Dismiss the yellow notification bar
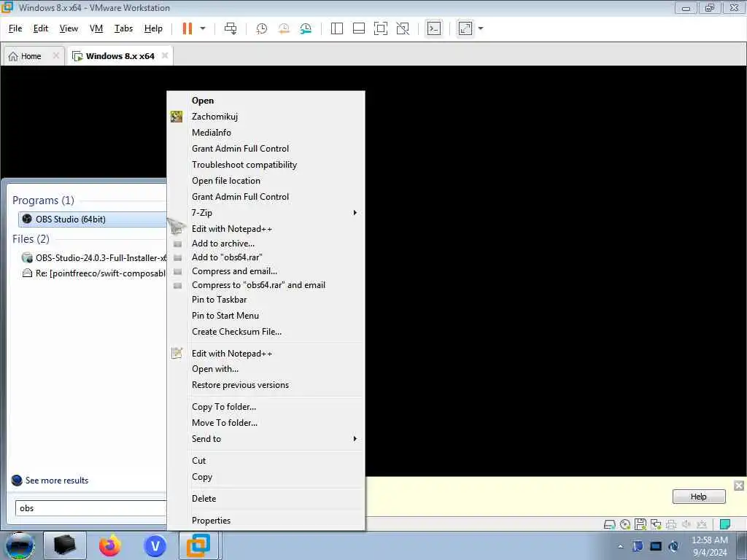Screen dimensions: 747x560 point(739,486)
